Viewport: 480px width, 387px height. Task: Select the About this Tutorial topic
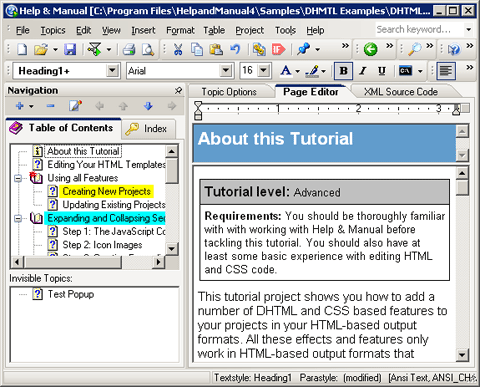(x=83, y=151)
